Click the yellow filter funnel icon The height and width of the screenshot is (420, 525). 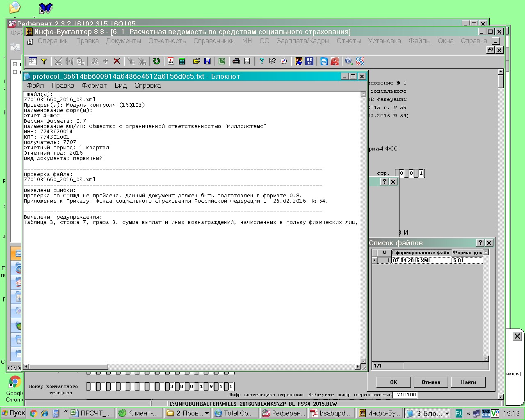44,61
